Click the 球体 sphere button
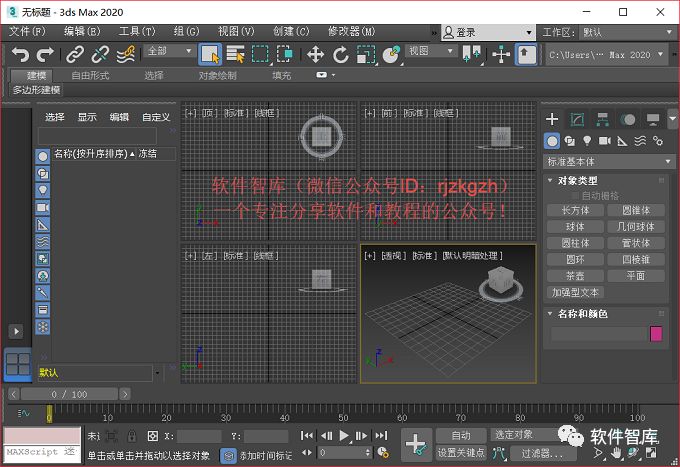The image size is (680, 467). click(575, 227)
